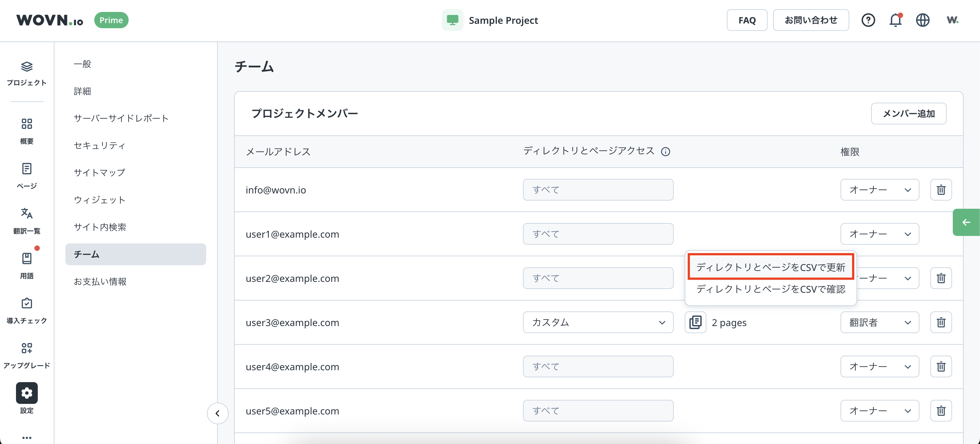Select ディレクトリとページをCSVで更新 menu item
This screenshot has height=444, width=980.
pyautogui.click(x=771, y=267)
